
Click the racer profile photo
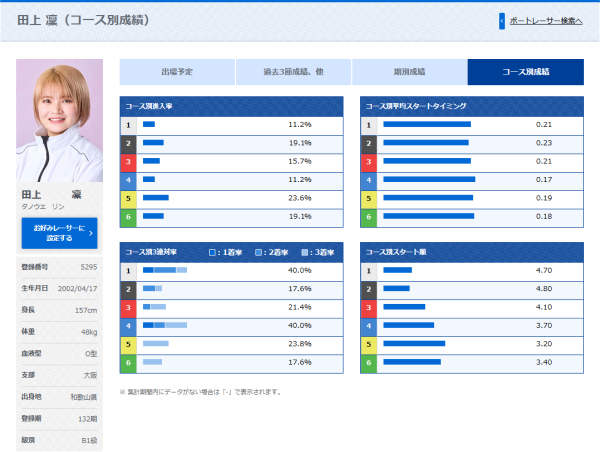click(x=59, y=121)
